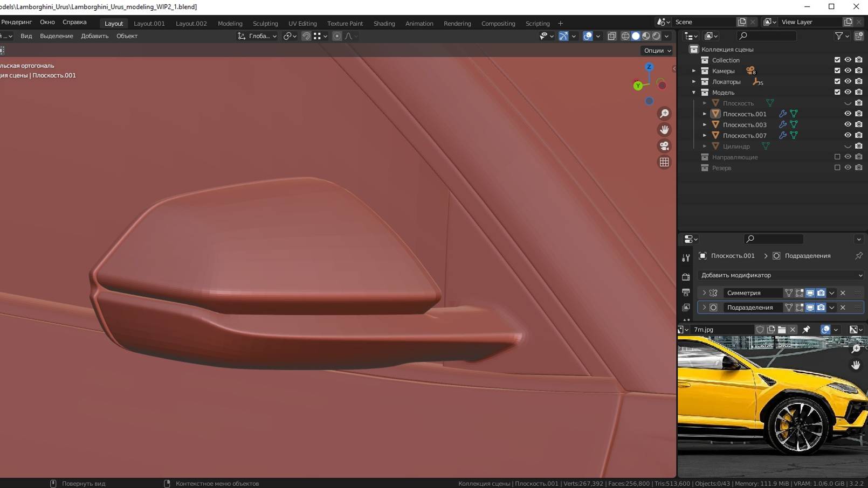Open the Объект menu
The height and width of the screenshot is (488, 868).
pos(127,36)
